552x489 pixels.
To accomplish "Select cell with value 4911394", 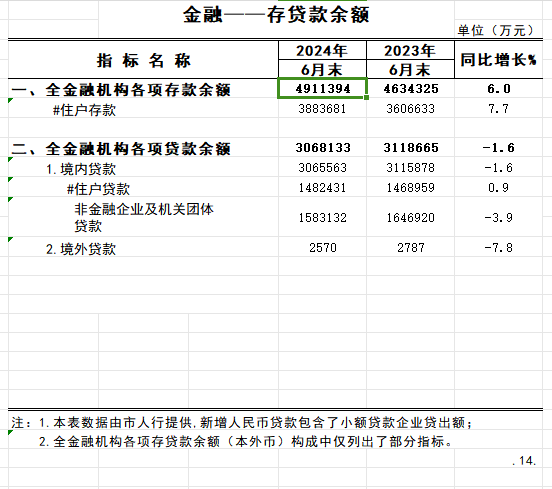I will (322, 88).
